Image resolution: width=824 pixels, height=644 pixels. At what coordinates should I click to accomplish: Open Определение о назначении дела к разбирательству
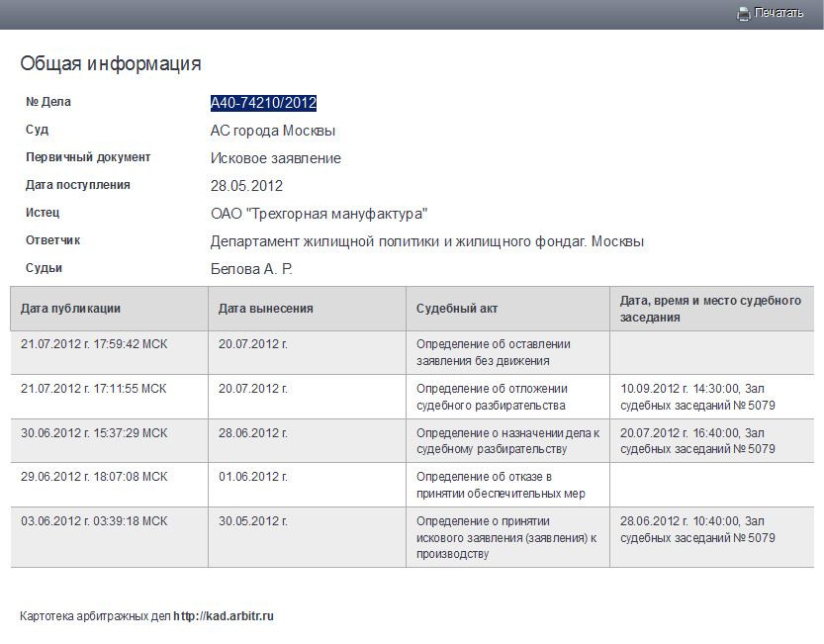507,440
